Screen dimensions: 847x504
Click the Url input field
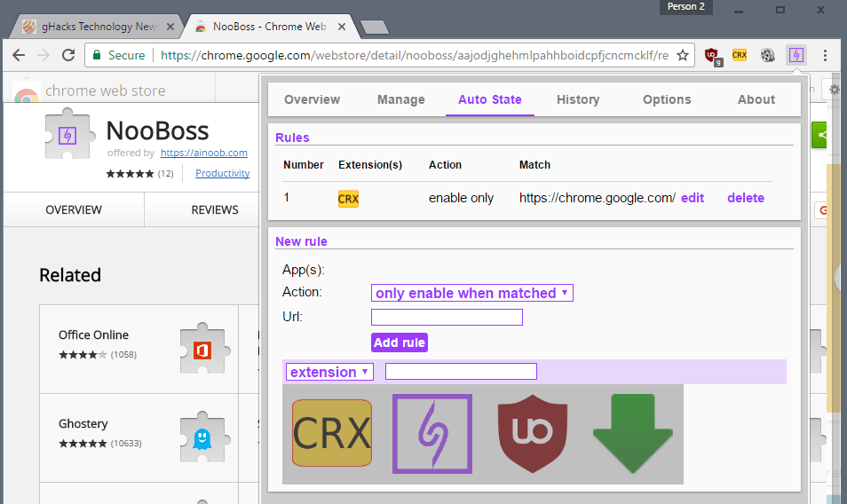click(x=447, y=318)
